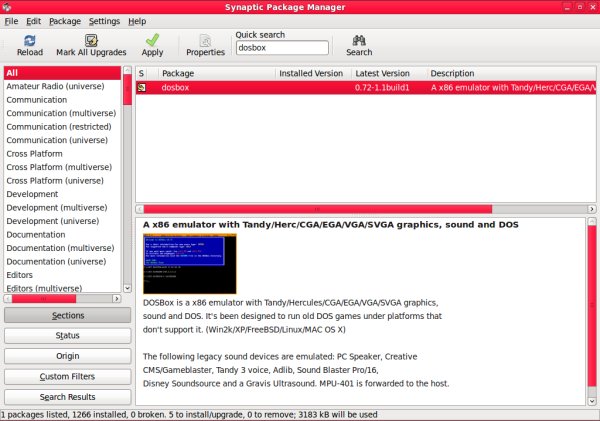600x421 pixels.
Task: Sort by Latest Version column header
Action: point(389,73)
